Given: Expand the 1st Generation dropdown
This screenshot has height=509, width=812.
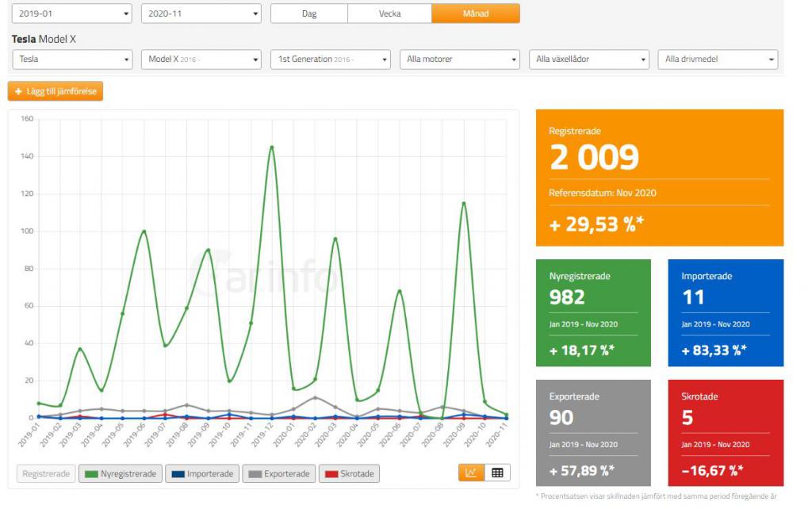Looking at the screenshot, I should pyautogui.click(x=331, y=59).
